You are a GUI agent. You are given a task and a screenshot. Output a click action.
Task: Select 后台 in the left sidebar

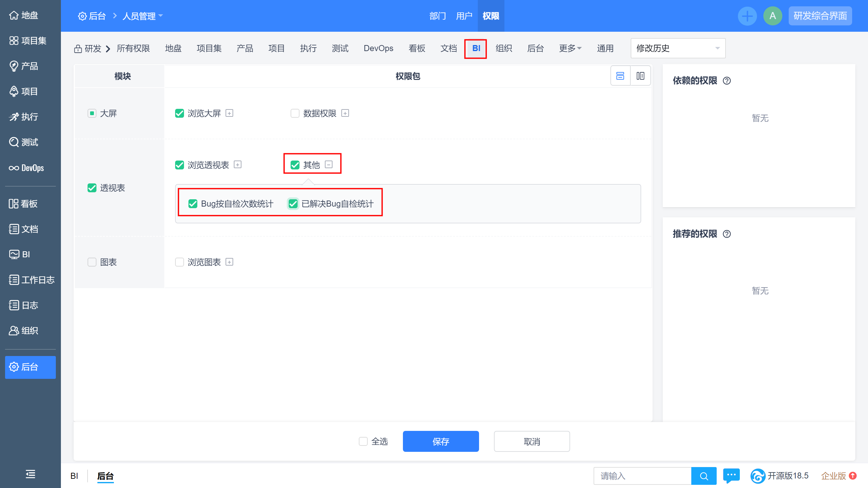(30, 367)
